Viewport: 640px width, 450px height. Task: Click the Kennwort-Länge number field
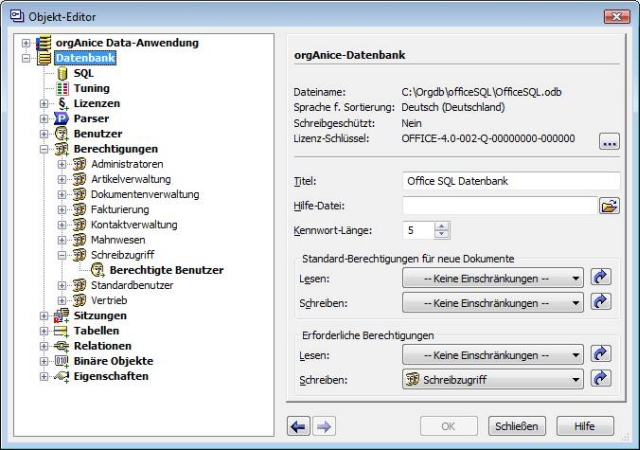(x=419, y=230)
